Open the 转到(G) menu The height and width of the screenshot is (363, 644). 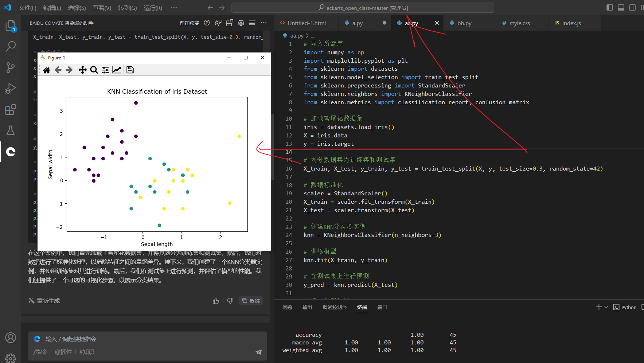point(128,8)
